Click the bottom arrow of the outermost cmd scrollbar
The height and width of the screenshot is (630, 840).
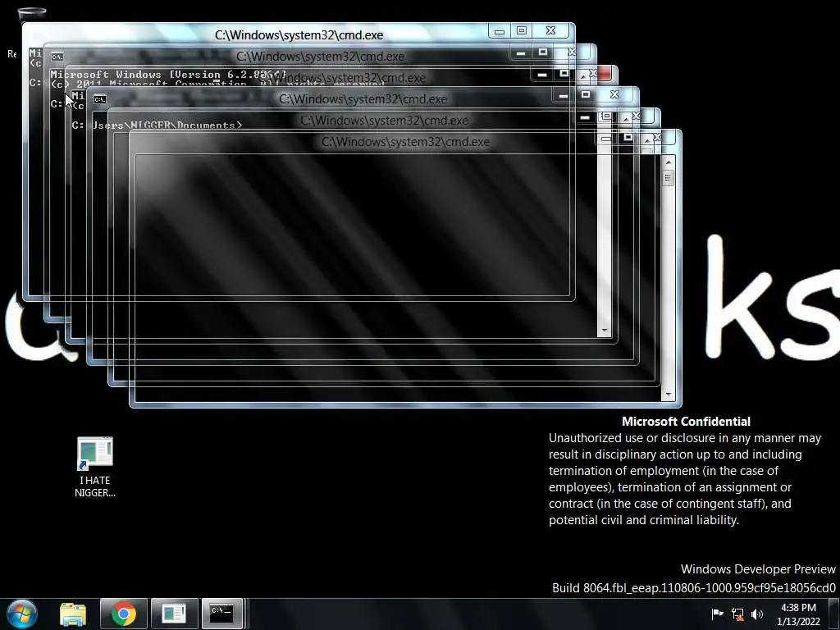pos(668,395)
